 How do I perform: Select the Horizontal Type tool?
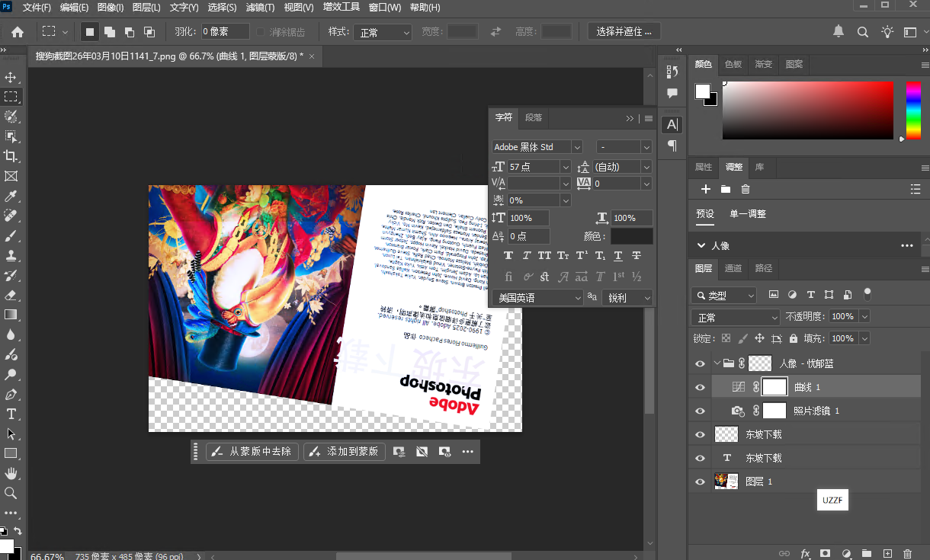(11, 414)
